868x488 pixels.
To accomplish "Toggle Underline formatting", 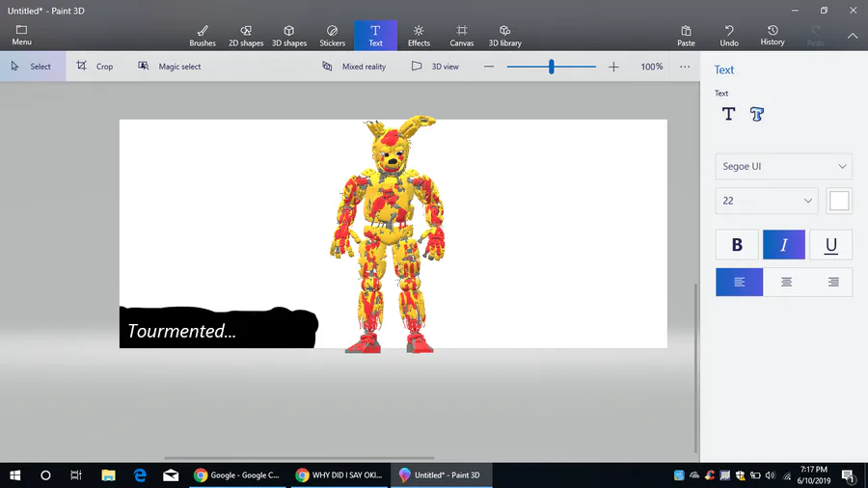I will pos(830,245).
